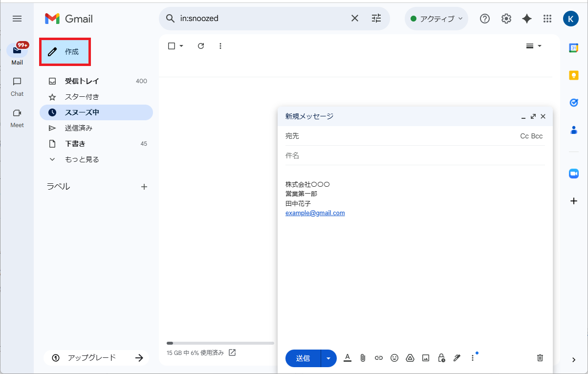Open formatting options with the A icon
Viewport: 588px width, 374px height.
pyautogui.click(x=347, y=358)
